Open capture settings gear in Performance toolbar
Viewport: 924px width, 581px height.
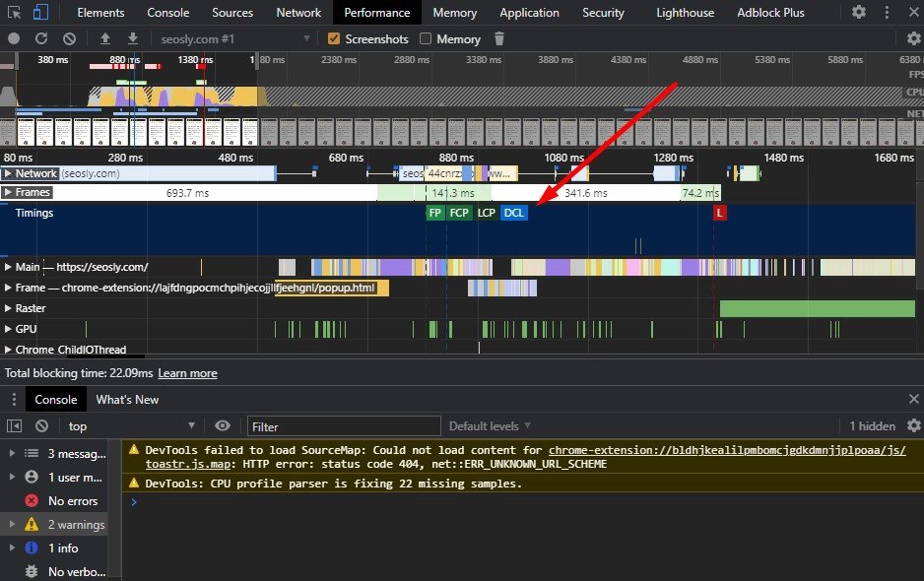tap(913, 38)
